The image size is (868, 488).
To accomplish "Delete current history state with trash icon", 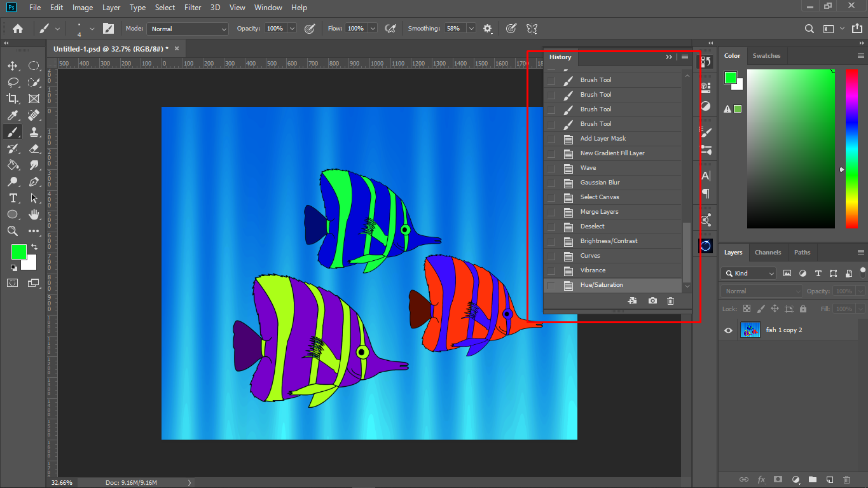I will tap(670, 301).
